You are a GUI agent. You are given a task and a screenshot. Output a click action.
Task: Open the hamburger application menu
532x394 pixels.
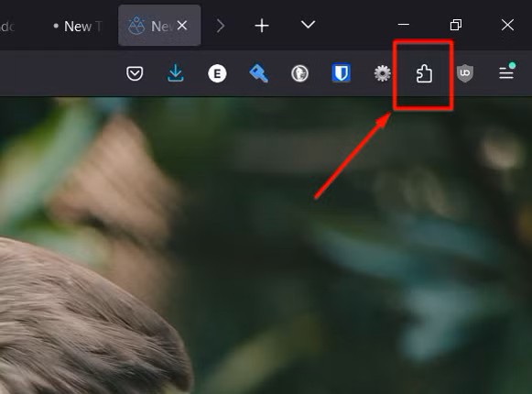click(x=506, y=73)
